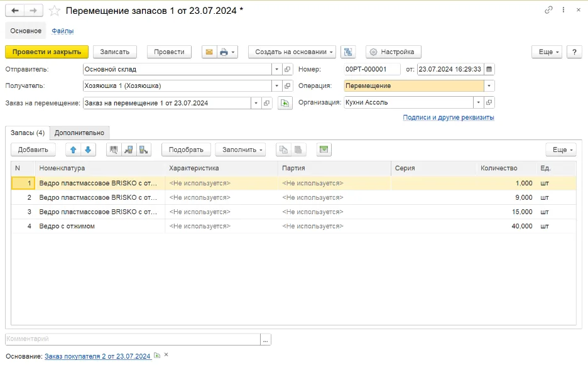The image size is (588, 365).
Task: Open the Подписи и другие реквизиты link
Action: [449, 117]
